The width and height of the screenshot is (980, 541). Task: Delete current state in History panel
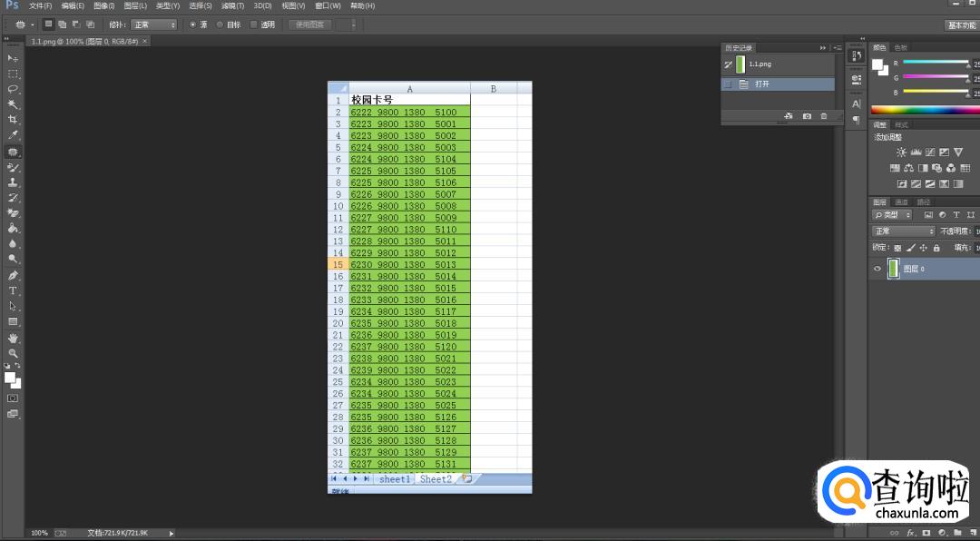click(x=824, y=116)
